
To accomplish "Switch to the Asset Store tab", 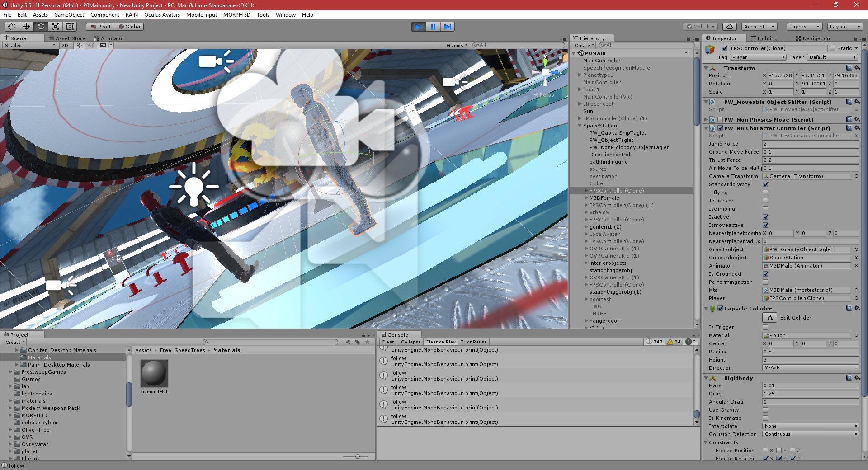I will coord(67,38).
